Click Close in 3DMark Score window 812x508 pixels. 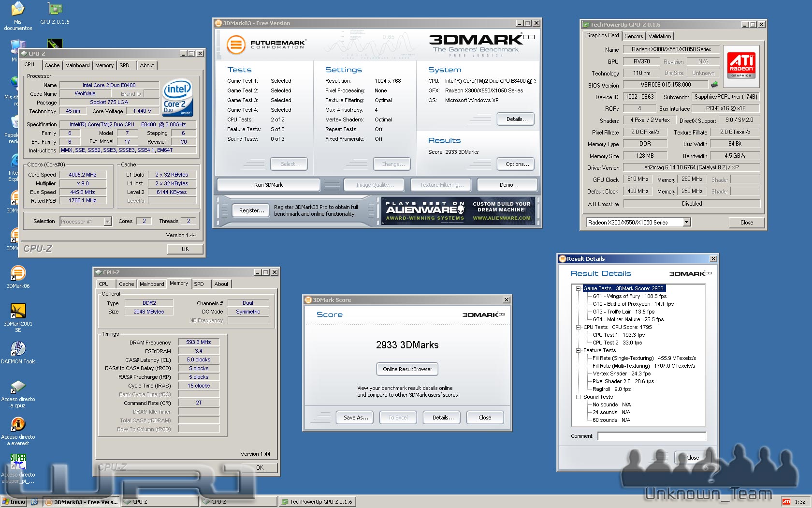[x=485, y=418]
